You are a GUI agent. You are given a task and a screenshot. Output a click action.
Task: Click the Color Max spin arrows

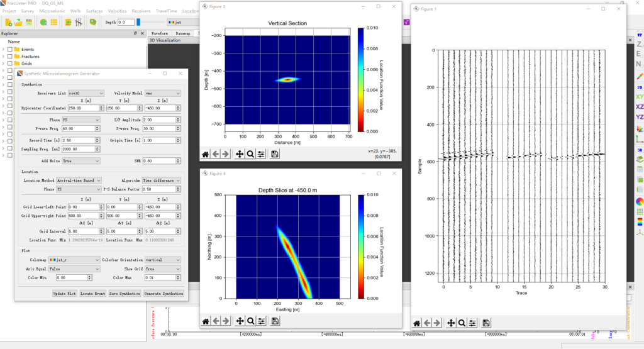[x=178, y=278]
